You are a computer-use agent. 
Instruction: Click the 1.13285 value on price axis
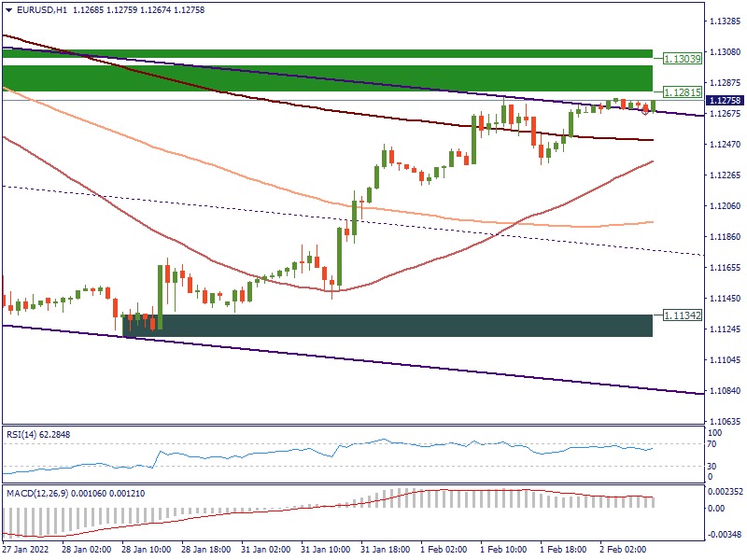click(724, 21)
